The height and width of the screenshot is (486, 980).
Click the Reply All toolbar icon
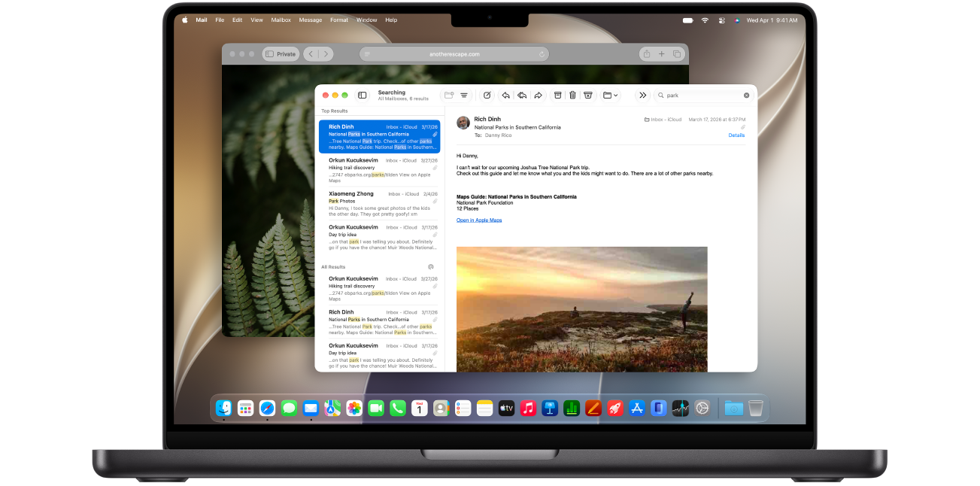522,96
